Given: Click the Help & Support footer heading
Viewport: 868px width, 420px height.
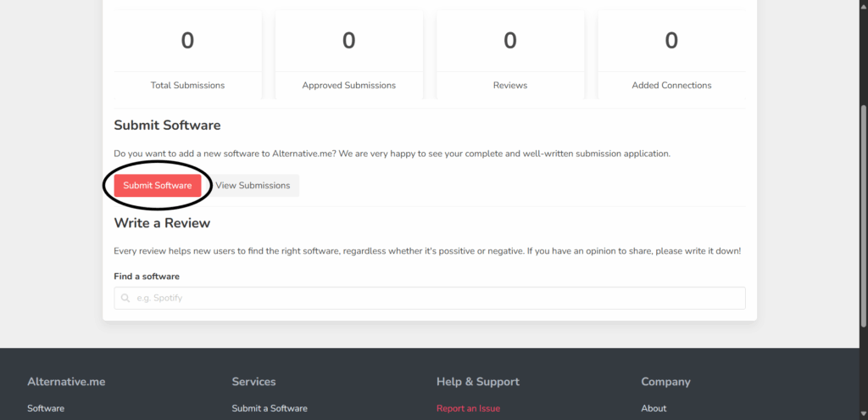Looking at the screenshot, I should click(x=478, y=382).
